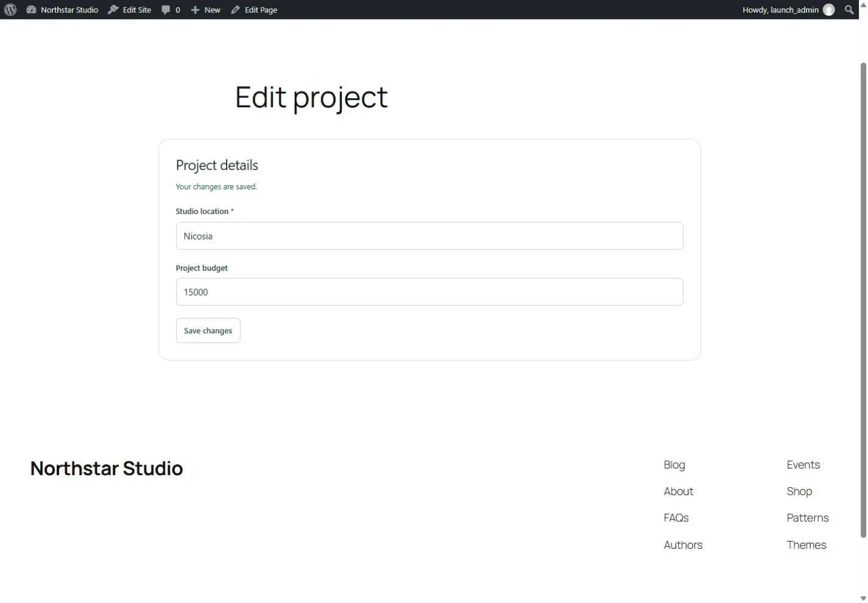Select Edit Page in the admin bar
The width and height of the screenshot is (868, 603).
point(254,10)
